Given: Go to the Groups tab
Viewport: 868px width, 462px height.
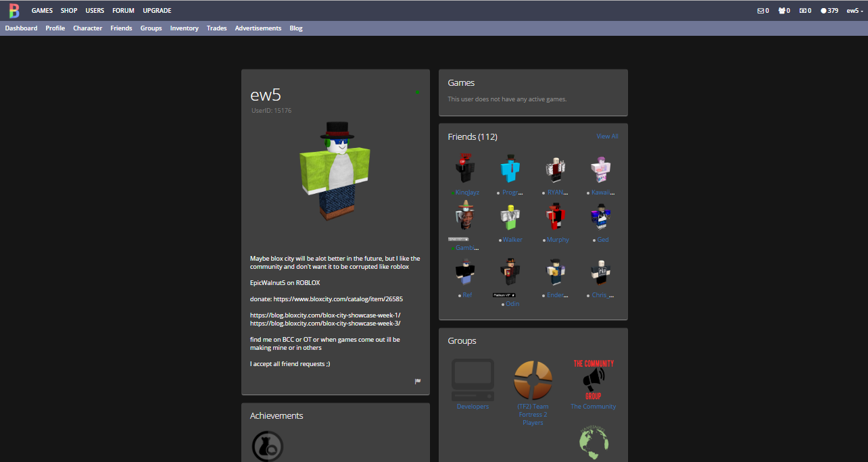Looking at the screenshot, I should click(x=151, y=28).
